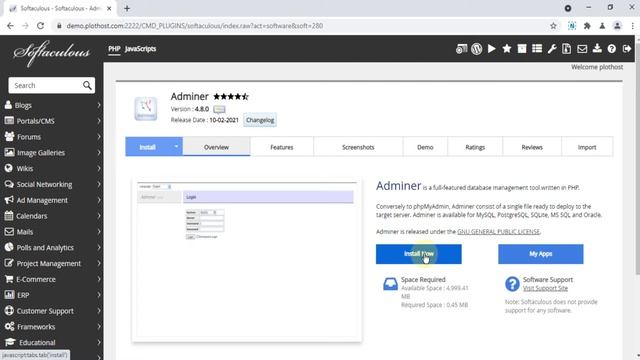Open the star ratings icon in toolbar

(507, 49)
